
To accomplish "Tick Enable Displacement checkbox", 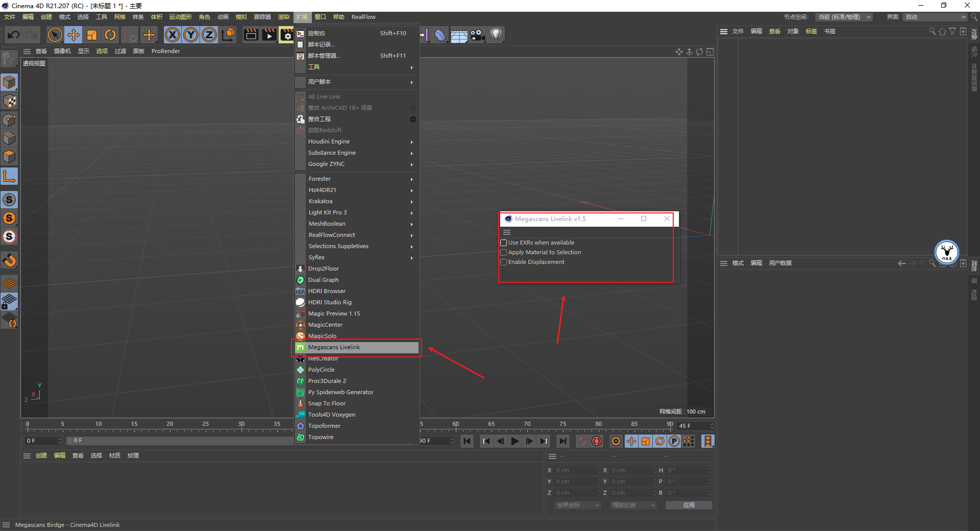I will tap(503, 262).
